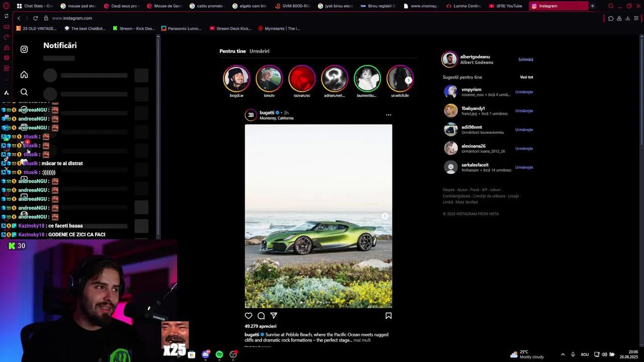
Task: Share the bugatti post via paper plane
Action: pos(274,316)
